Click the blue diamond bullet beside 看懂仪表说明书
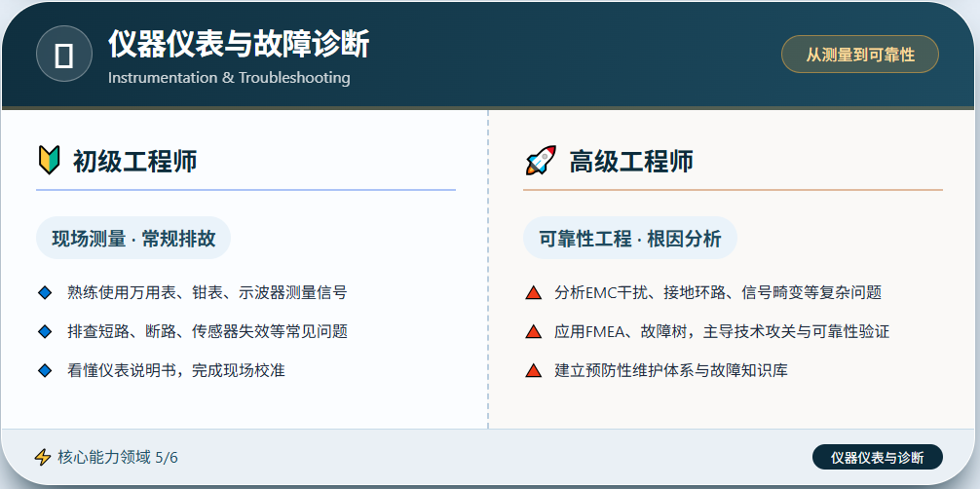Viewport: 980px width, 489px height. tap(45, 371)
